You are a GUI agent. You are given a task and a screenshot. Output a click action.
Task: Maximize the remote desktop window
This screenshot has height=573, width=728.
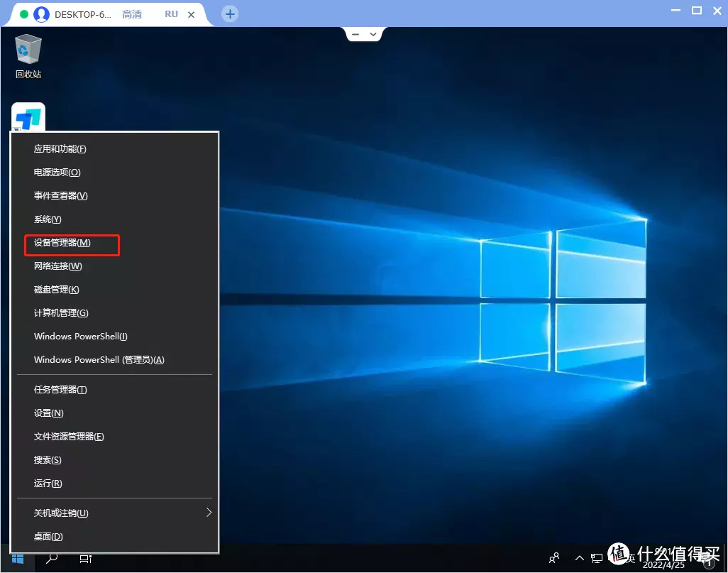coord(697,10)
